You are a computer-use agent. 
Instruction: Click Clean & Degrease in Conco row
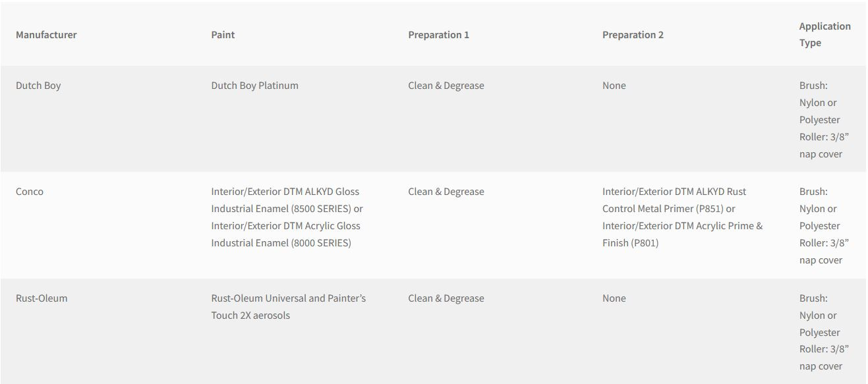[446, 192]
